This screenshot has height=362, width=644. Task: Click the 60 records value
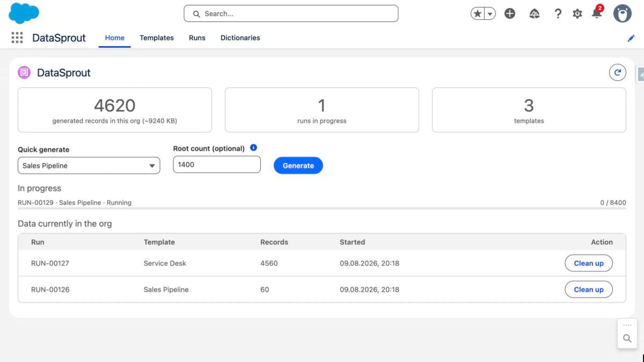coord(265,289)
